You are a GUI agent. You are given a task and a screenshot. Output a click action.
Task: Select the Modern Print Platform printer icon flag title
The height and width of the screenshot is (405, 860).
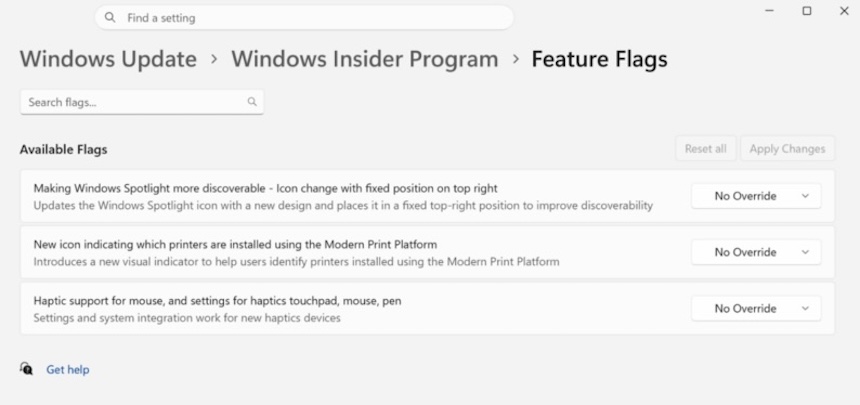[235, 244]
